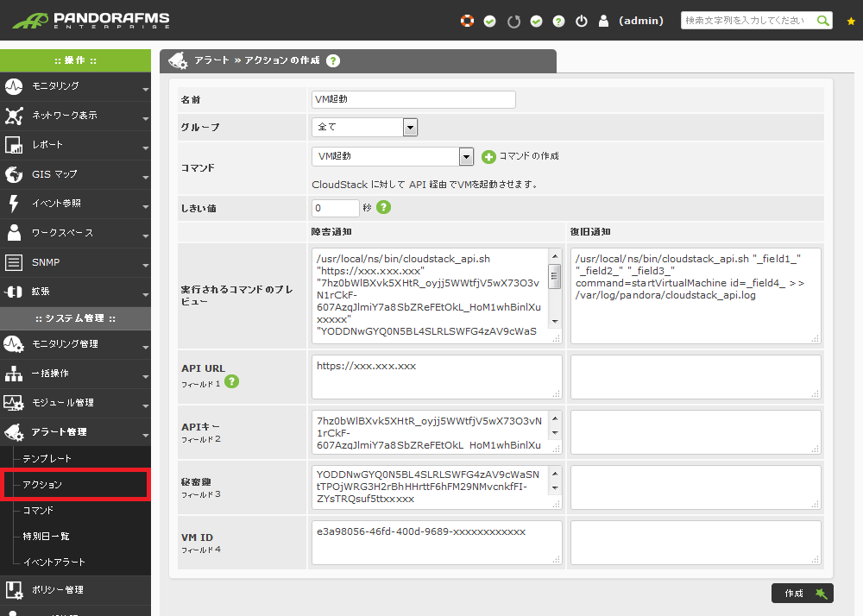Click the モニタリング heartbeat icon
This screenshot has width=863, height=616.
(14, 86)
